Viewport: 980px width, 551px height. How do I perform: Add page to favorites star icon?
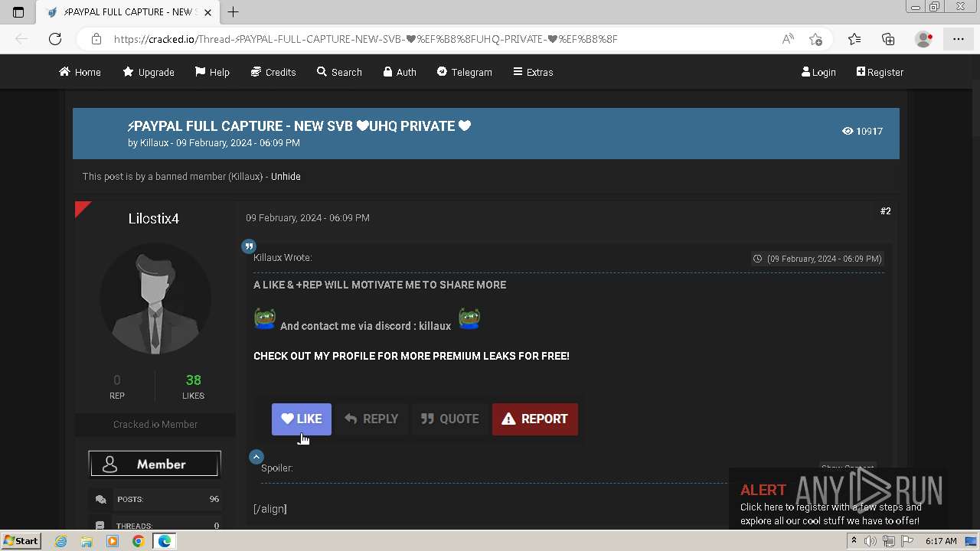pos(815,39)
